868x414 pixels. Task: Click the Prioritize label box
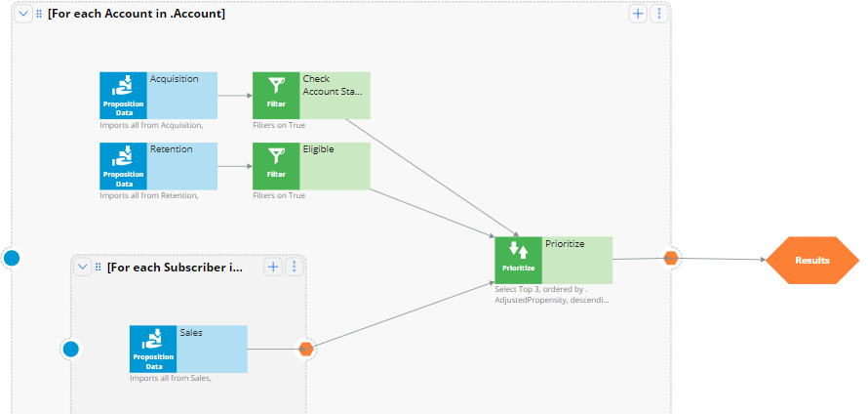577,260
